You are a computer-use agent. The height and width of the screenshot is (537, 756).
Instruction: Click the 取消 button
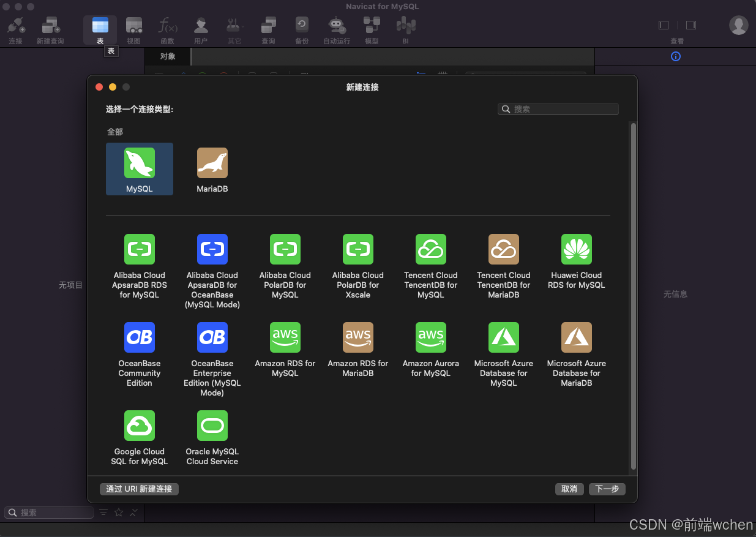coord(569,489)
